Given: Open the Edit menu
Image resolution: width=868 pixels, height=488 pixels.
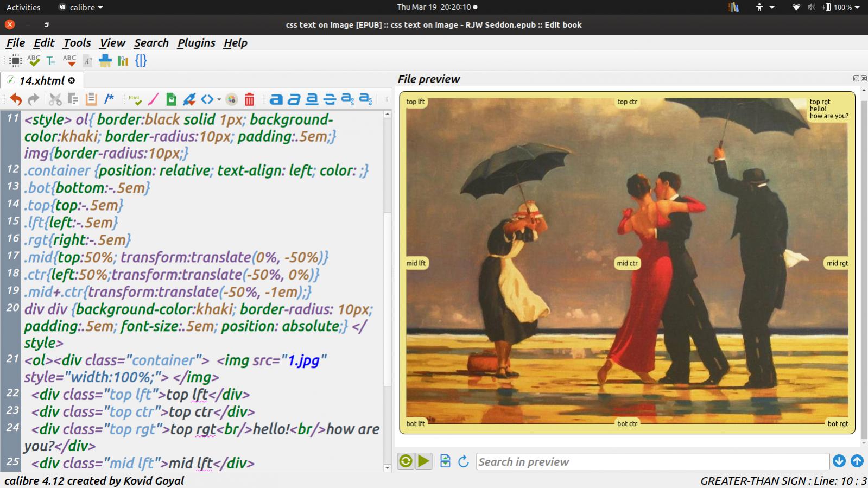Looking at the screenshot, I should 44,43.
